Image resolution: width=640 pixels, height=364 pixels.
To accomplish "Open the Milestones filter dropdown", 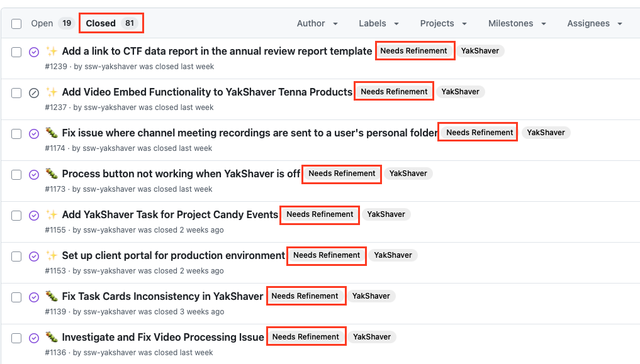I will [516, 24].
